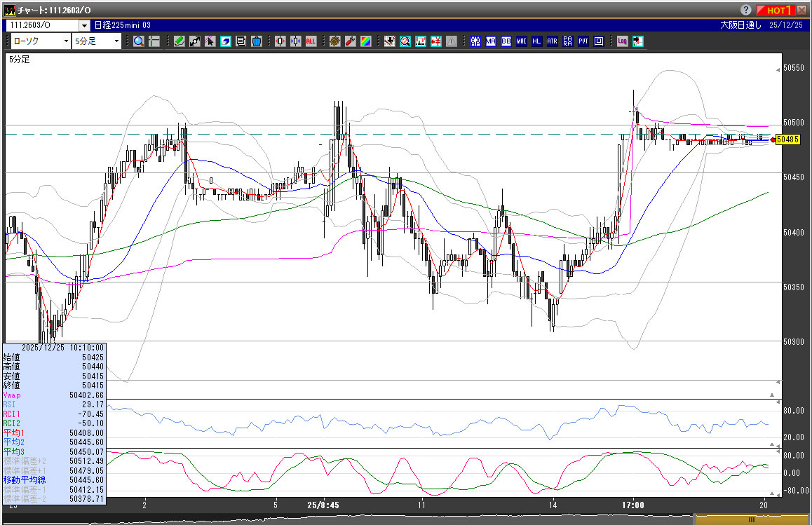Expand the 111.2603/O symbol dropdown arrow
Image resolution: width=812 pixels, height=525 pixels.
click(84, 25)
